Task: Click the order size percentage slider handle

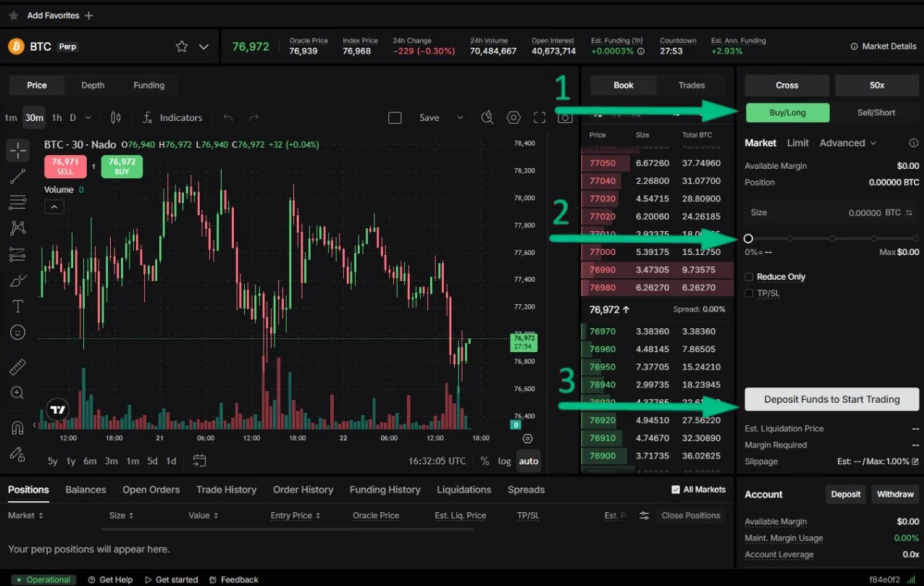Action: tap(748, 238)
